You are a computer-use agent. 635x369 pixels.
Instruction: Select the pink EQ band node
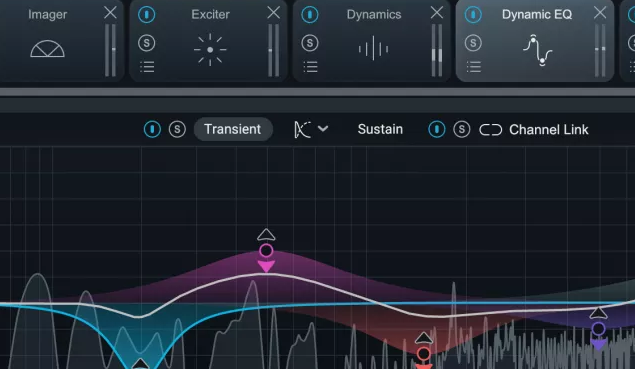pyautogui.click(x=266, y=251)
